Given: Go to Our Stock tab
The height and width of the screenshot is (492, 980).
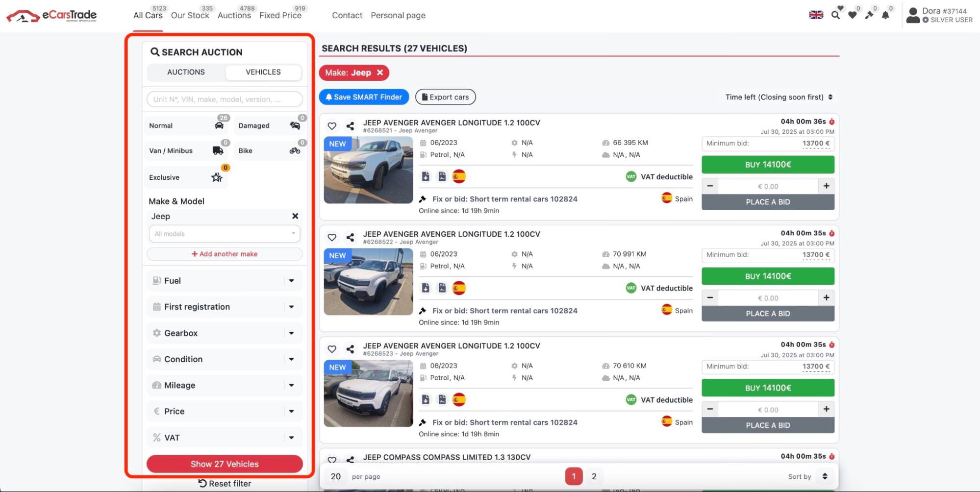Looking at the screenshot, I should [x=190, y=15].
